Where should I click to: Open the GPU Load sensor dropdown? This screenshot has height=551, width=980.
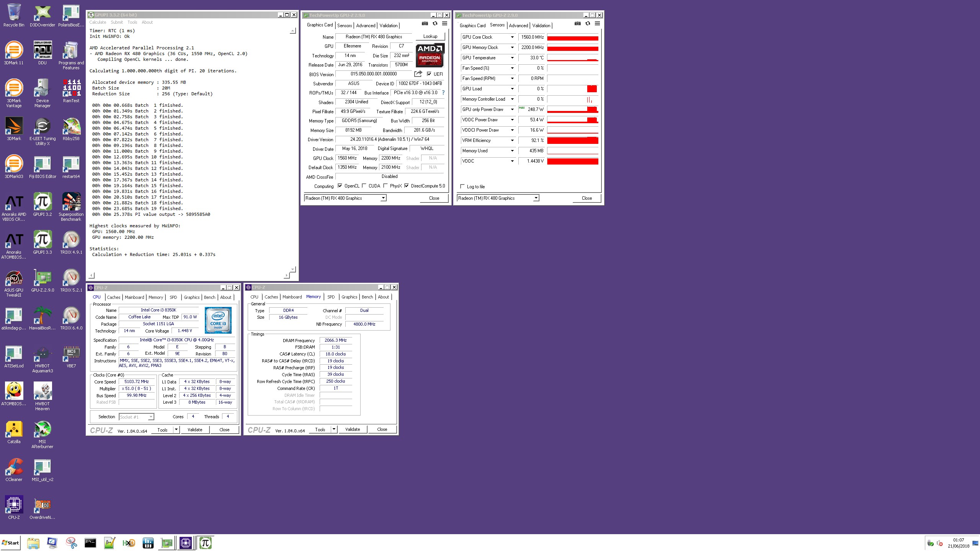[512, 89]
